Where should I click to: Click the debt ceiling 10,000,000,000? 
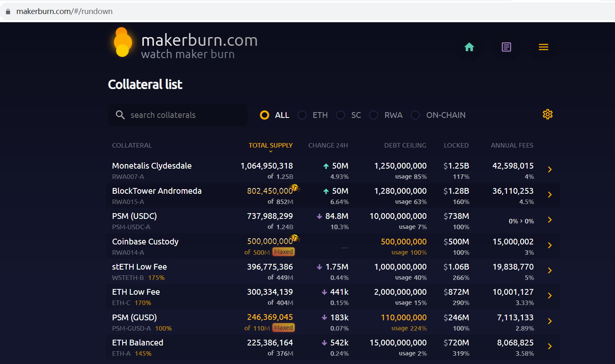398,216
